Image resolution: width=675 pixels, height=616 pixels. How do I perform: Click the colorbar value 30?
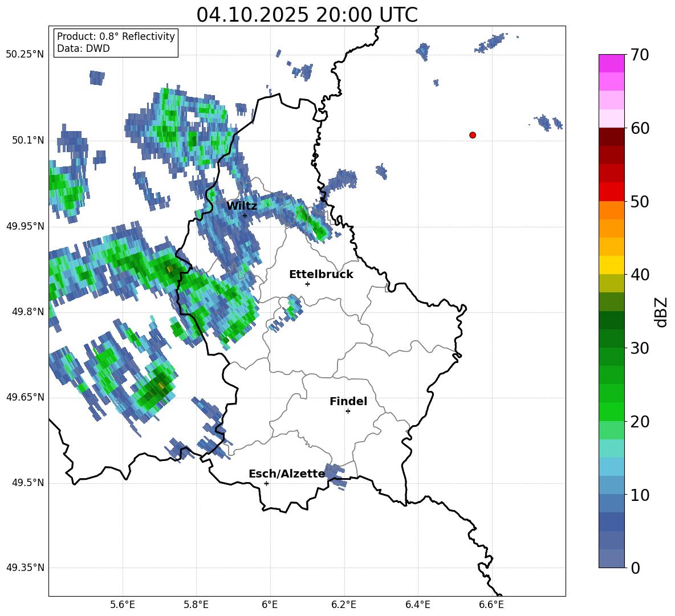(640, 348)
